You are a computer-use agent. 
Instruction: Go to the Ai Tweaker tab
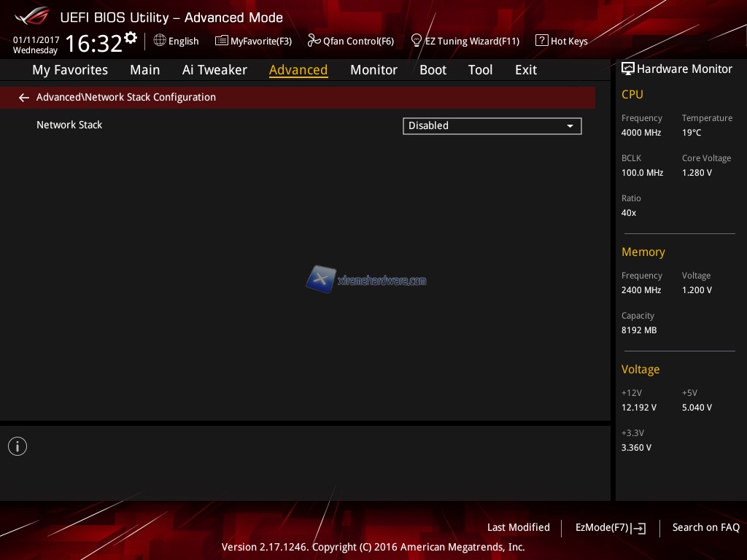pyautogui.click(x=214, y=70)
